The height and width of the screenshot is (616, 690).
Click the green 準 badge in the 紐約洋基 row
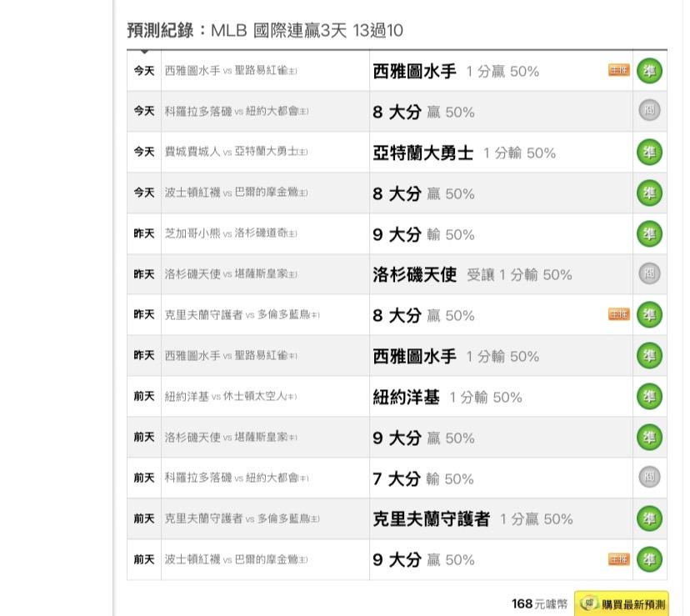click(x=649, y=396)
